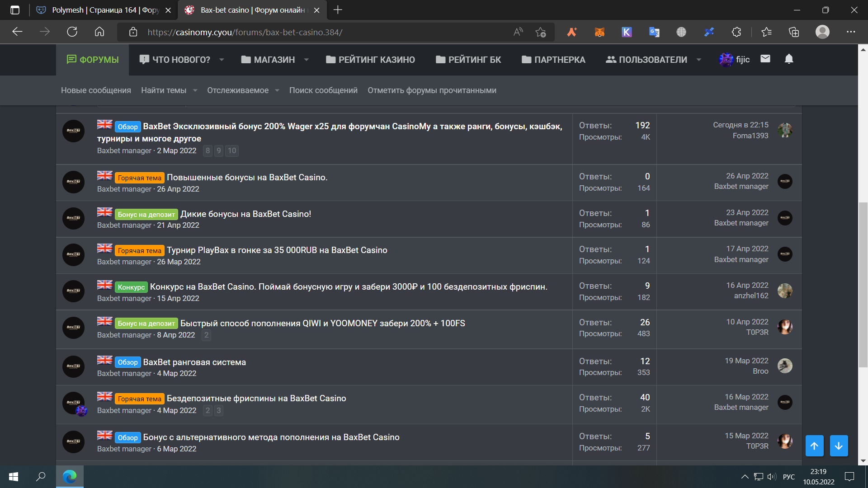868x488 pixels.
Task: View site information lock icon
Action: [x=133, y=32]
